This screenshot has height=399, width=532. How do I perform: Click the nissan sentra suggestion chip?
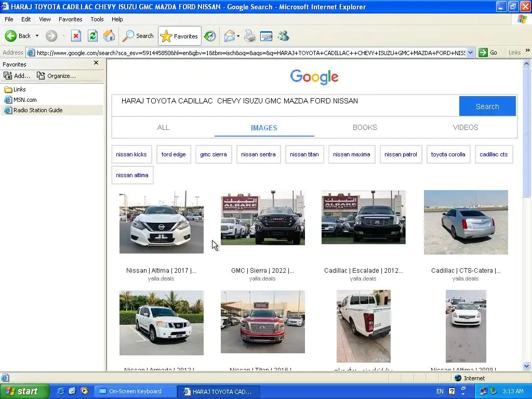pyautogui.click(x=259, y=154)
